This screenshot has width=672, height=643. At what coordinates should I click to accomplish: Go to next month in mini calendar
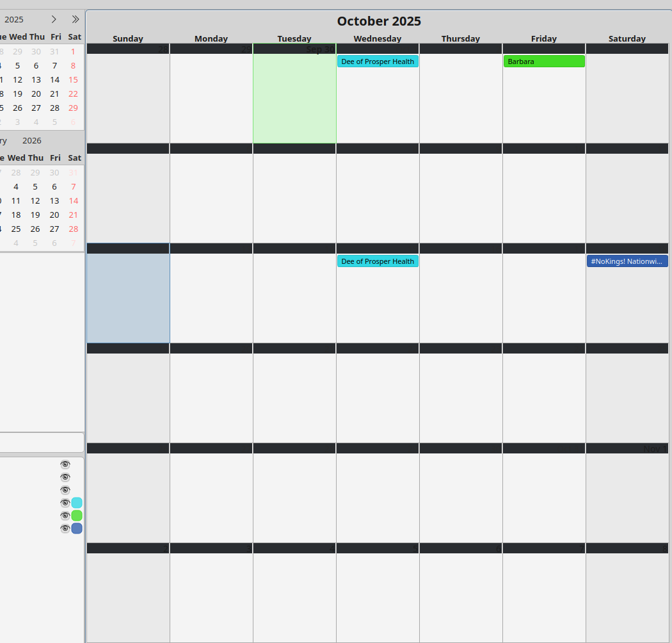tap(54, 19)
